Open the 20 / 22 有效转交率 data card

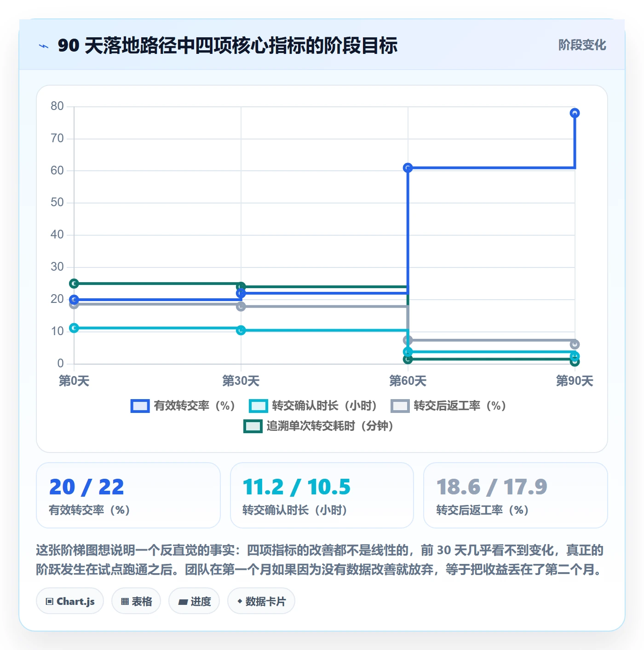click(x=128, y=495)
